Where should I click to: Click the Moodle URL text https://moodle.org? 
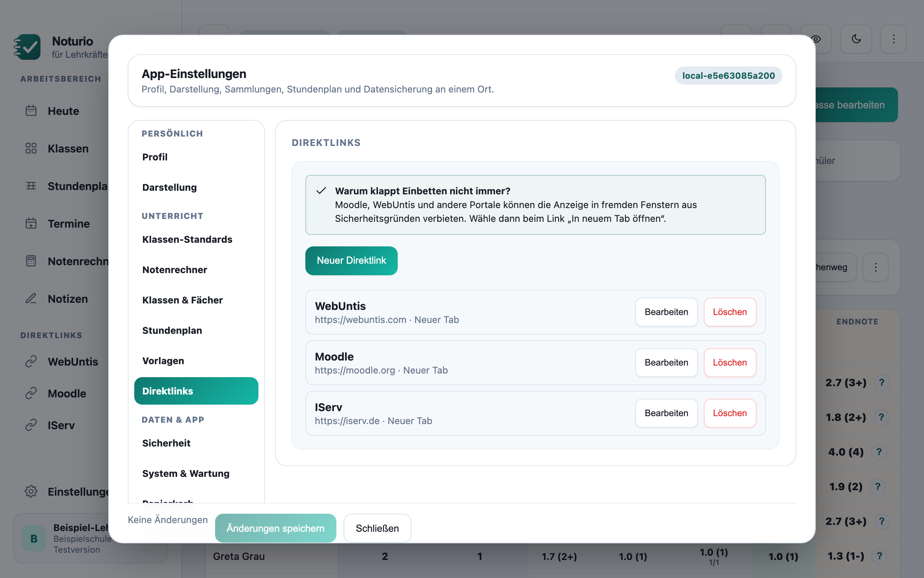355,370
